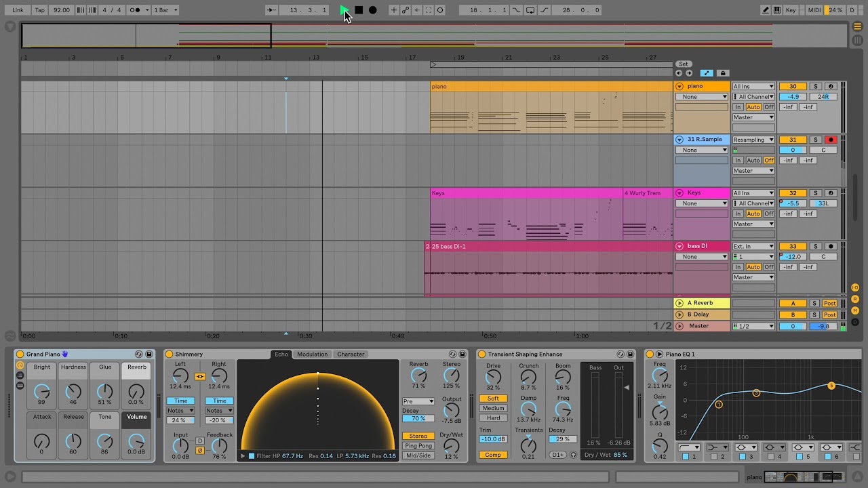Viewport: 868px width, 488px height.
Task: Select the Mid/Side channel mode
Action: coord(418,455)
